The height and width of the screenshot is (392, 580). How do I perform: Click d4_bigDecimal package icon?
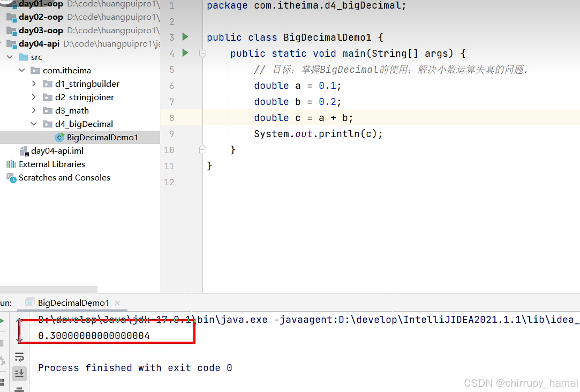tap(48, 124)
